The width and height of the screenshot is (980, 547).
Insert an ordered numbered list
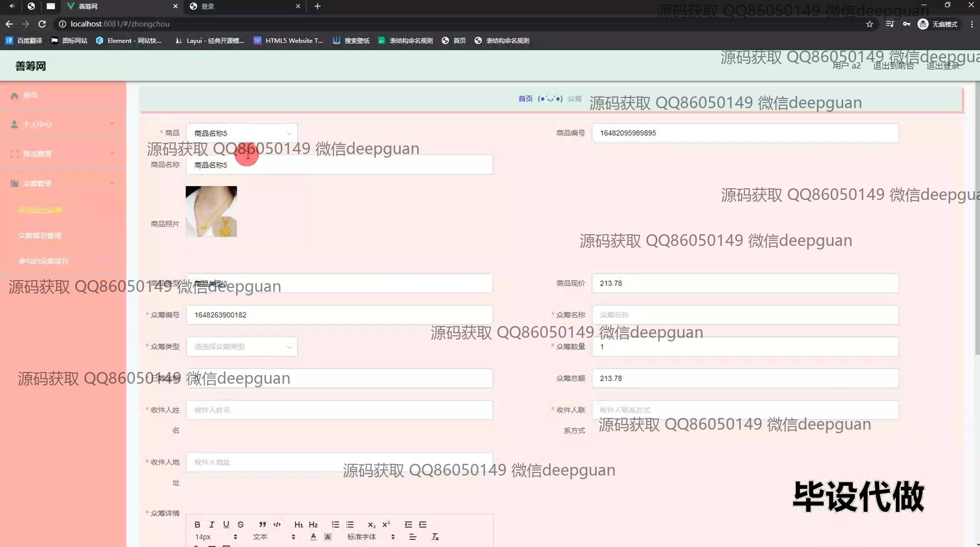tap(335, 525)
